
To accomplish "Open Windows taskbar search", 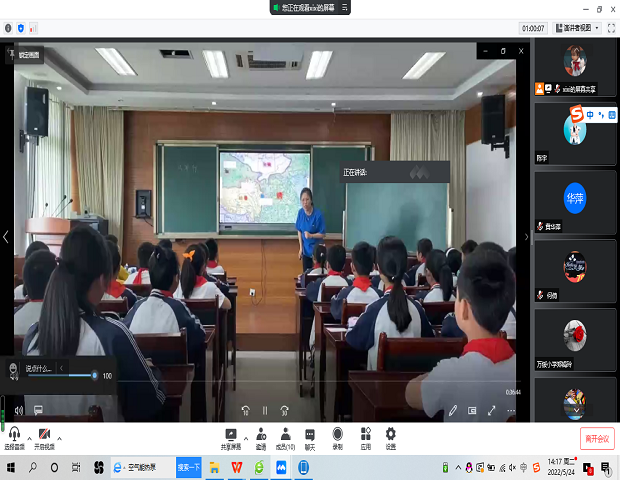I will (33, 468).
